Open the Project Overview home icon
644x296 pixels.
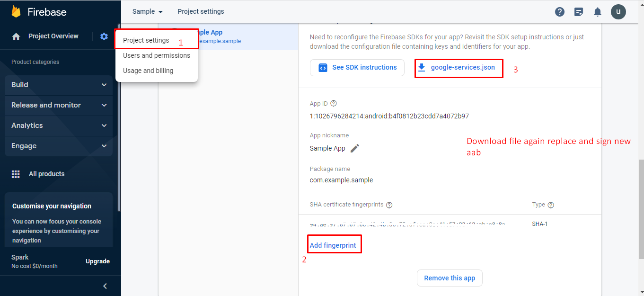16,36
